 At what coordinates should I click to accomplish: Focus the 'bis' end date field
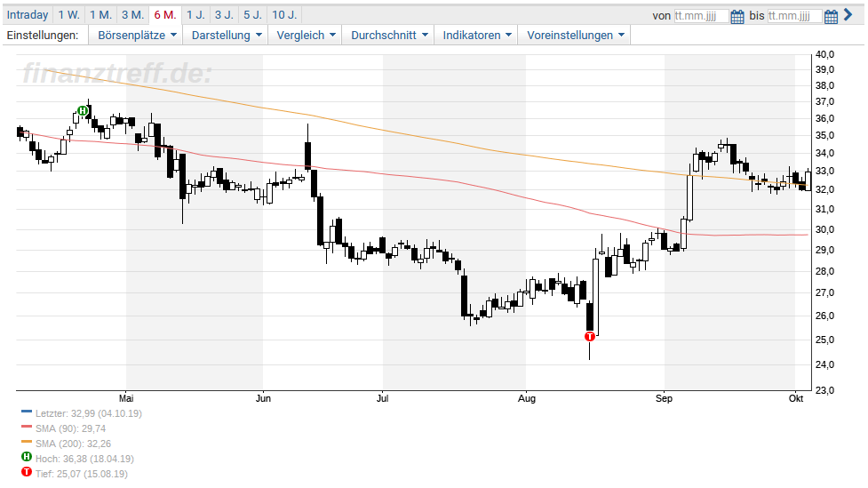(x=794, y=16)
